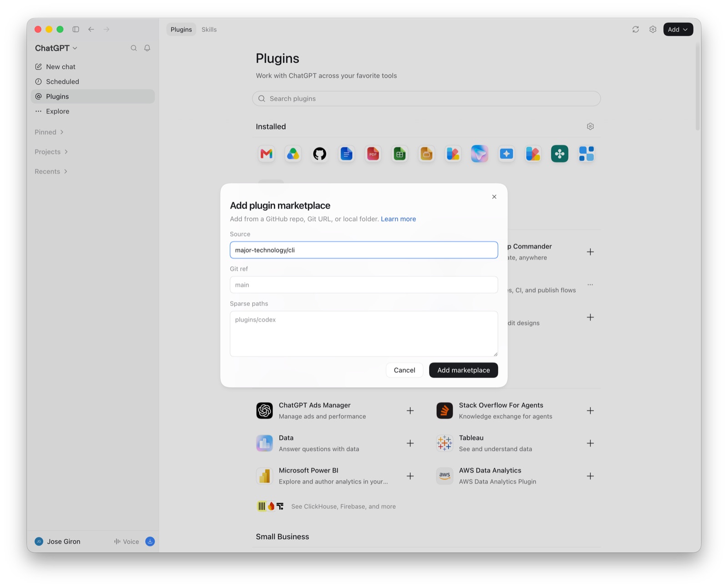The width and height of the screenshot is (728, 588).
Task: Focus the Git ref input field
Action: click(364, 285)
